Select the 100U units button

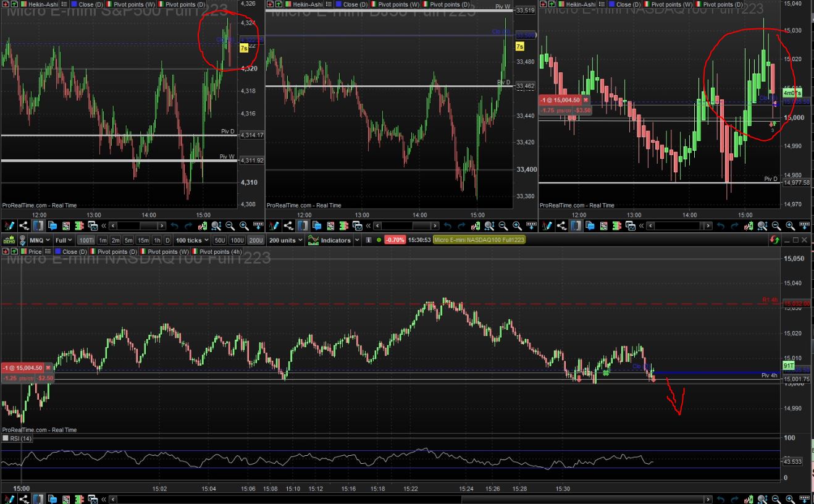click(x=237, y=240)
